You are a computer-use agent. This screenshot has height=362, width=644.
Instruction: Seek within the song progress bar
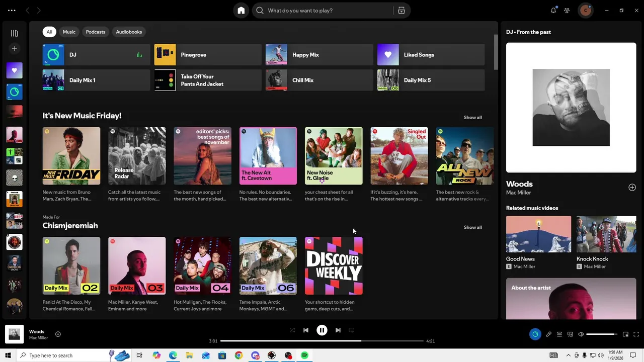322,341
